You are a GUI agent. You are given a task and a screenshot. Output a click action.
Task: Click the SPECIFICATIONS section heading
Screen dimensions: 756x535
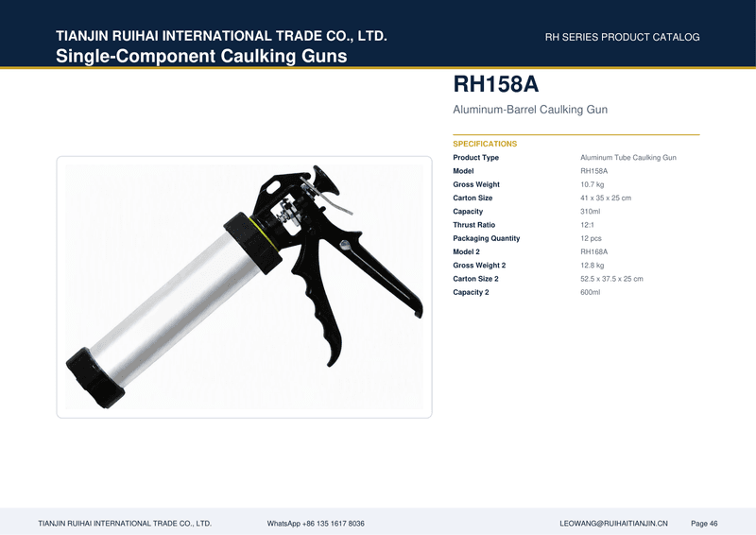click(x=485, y=144)
